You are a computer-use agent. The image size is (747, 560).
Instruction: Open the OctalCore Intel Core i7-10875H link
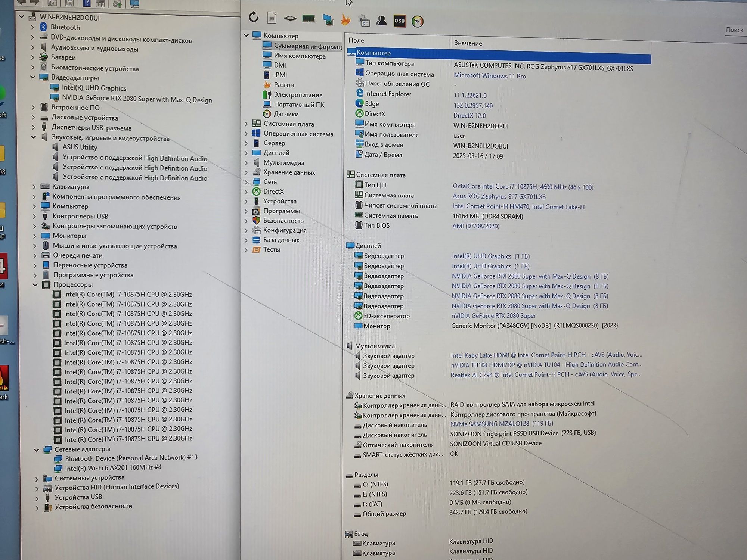click(x=523, y=187)
